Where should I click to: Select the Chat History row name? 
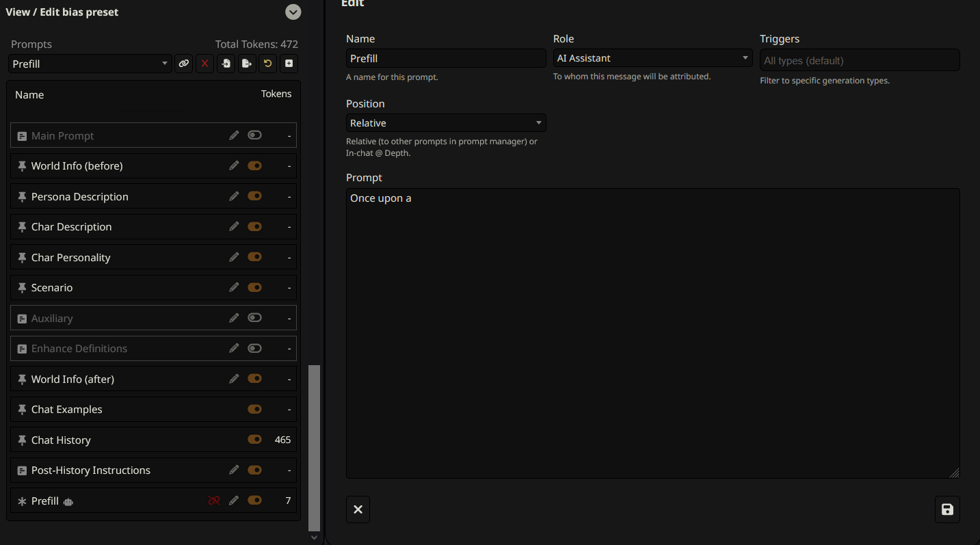61,440
